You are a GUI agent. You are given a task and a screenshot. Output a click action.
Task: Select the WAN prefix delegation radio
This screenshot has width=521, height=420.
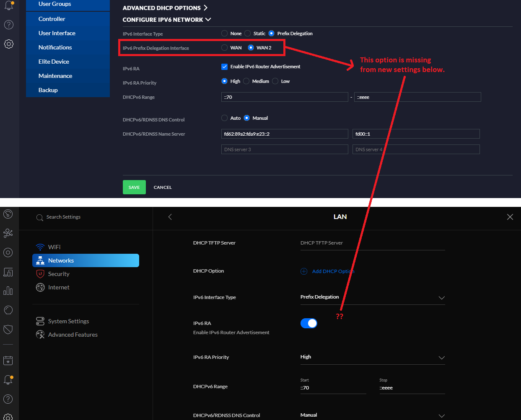tap(225, 48)
